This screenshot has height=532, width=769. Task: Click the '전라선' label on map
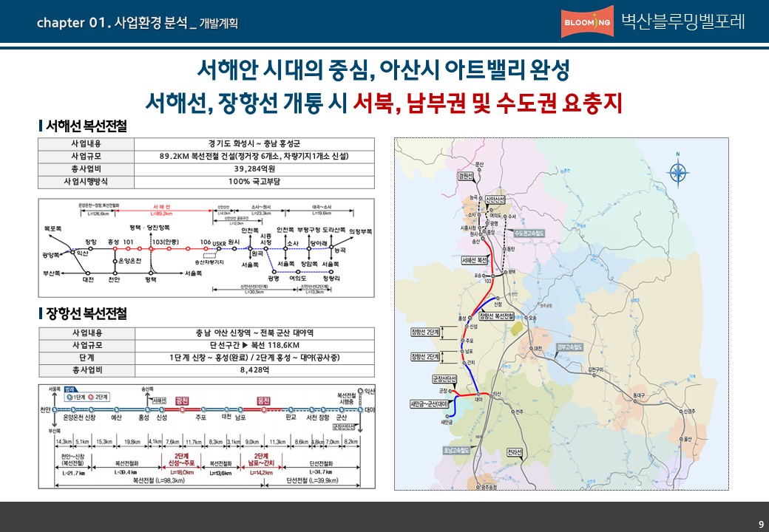tap(514, 451)
